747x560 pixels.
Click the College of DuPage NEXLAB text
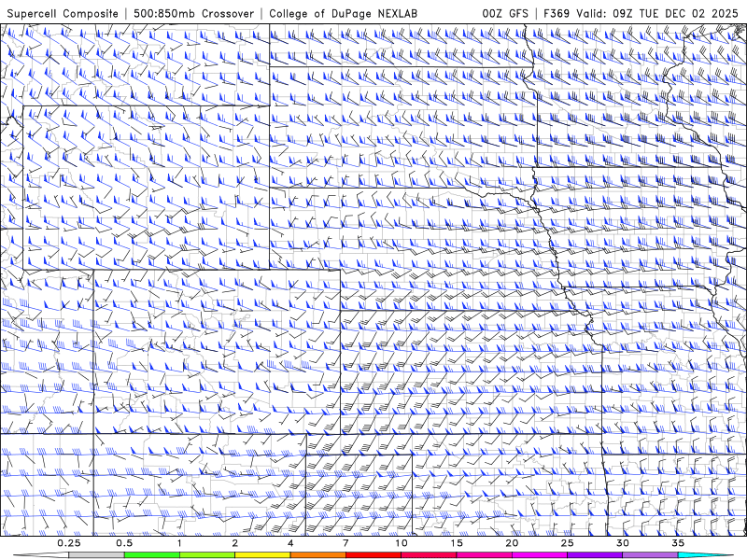[x=343, y=13]
